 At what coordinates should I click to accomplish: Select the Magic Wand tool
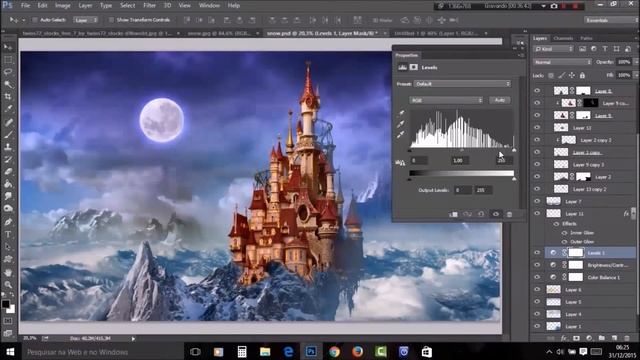pyautogui.click(x=8, y=84)
